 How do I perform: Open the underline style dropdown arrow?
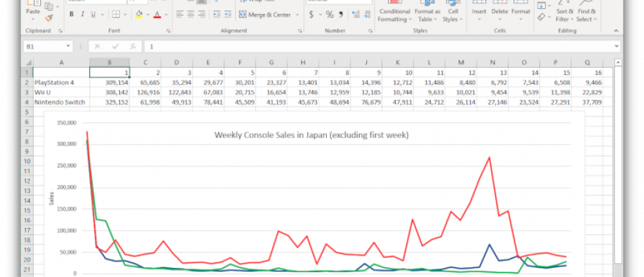click(x=102, y=15)
